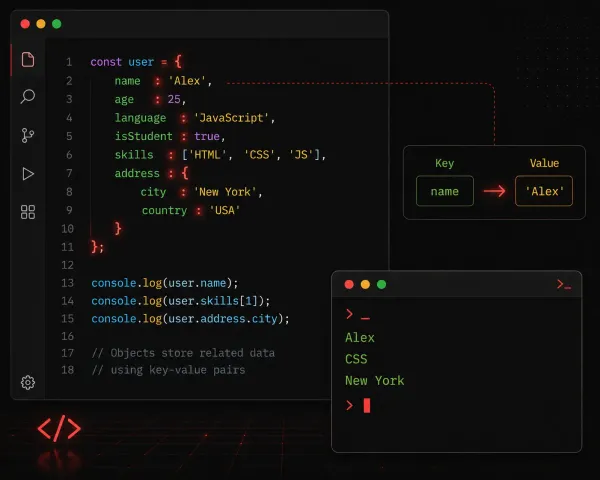Viewport: 600px width, 480px height.
Task: Click the 'true' boolean value
Action: pos(207,136)
